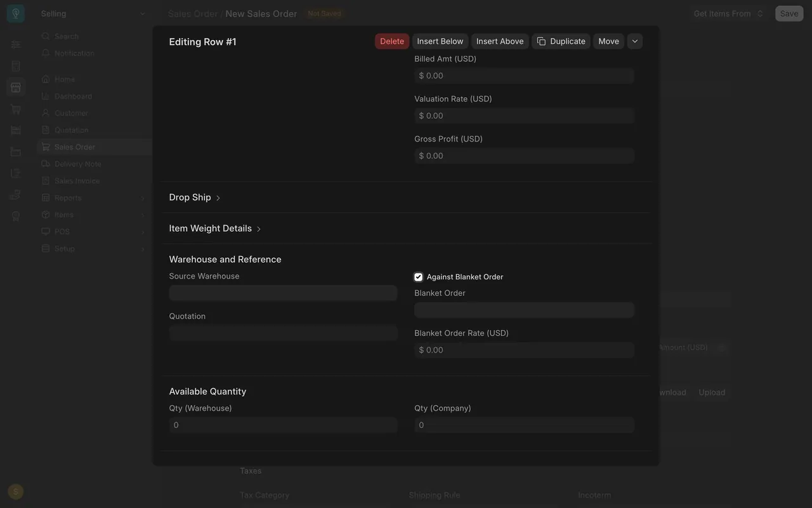Open the Get Items From dropdown
This screenshot has width=812, height=508.
728,13
